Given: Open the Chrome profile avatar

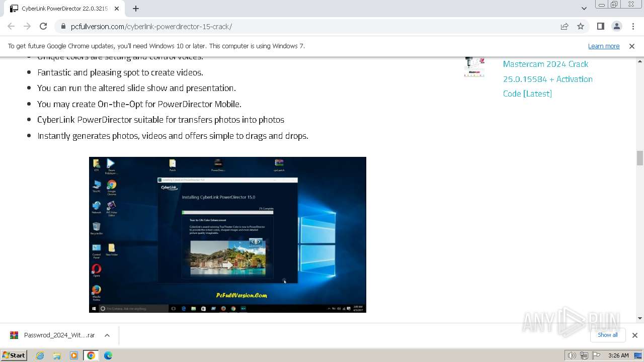Looking at the screenshot, I should [617, 26].
